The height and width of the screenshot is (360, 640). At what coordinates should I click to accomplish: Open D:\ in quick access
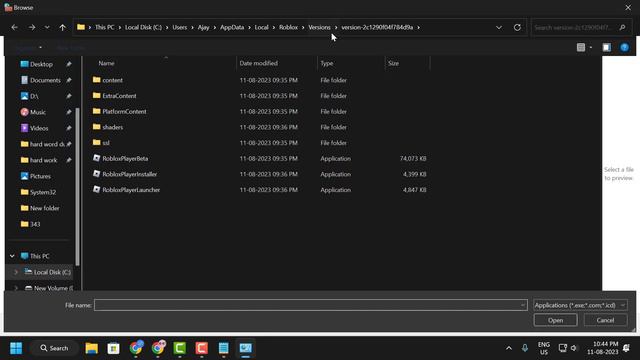[29, 96]
